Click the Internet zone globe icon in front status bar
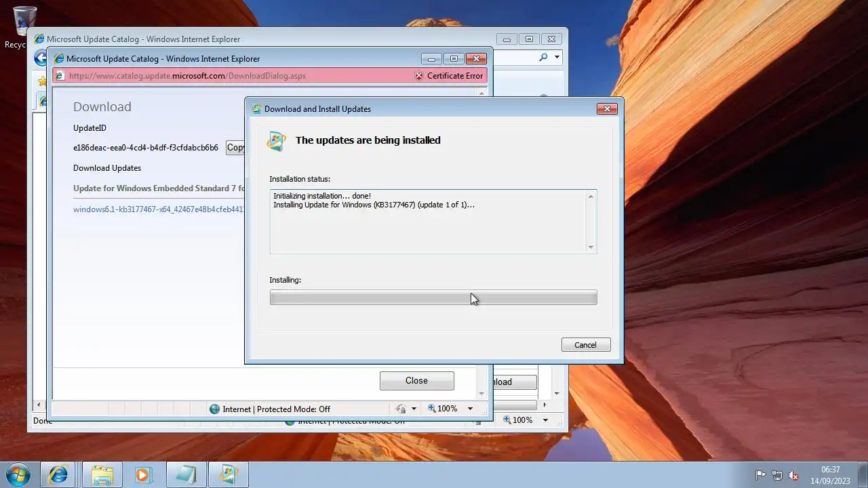The height and width of the screenshot is (488, 868). (x=215, y=409)
